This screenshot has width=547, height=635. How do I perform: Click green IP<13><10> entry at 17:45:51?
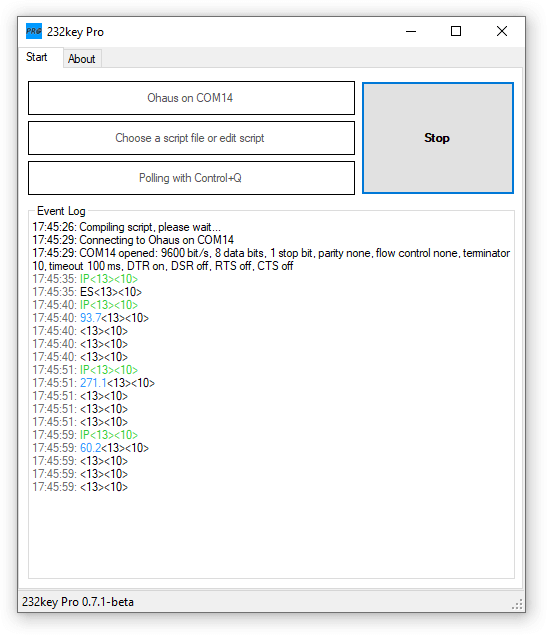(109, 370)
